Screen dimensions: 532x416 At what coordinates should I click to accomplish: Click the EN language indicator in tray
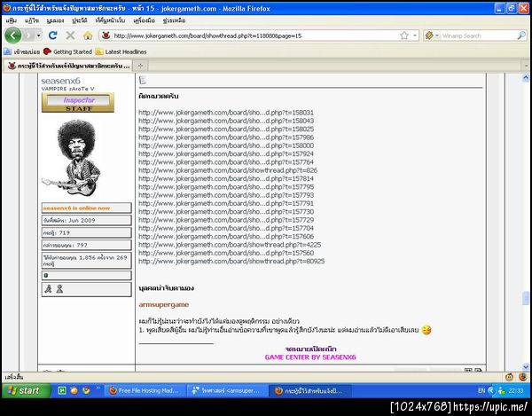pos(481,391)
